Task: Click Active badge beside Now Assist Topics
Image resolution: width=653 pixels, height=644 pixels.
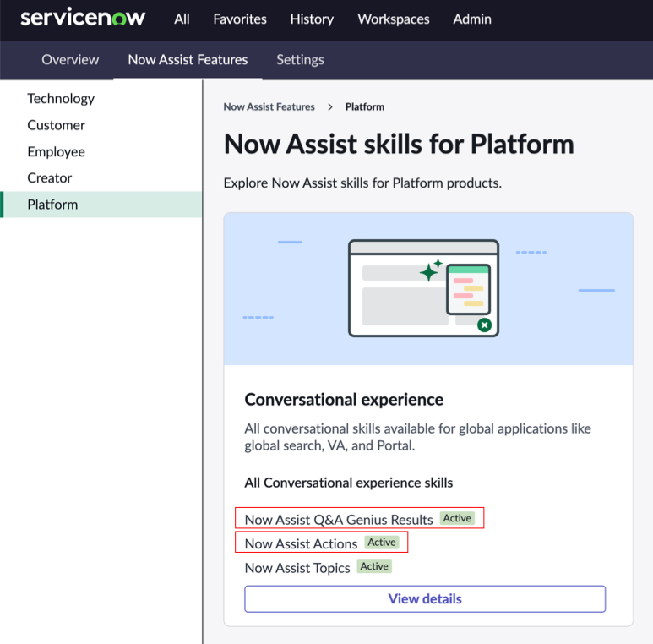Action: 374,566
